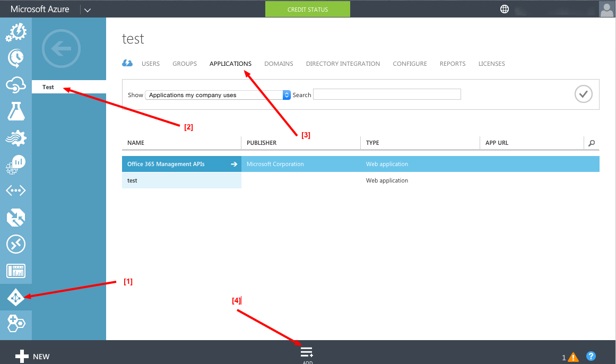Viewport: 616px width, 364px height.
Task: Open the Scheduler clock icon in sidebar
Action: [16, 58]
